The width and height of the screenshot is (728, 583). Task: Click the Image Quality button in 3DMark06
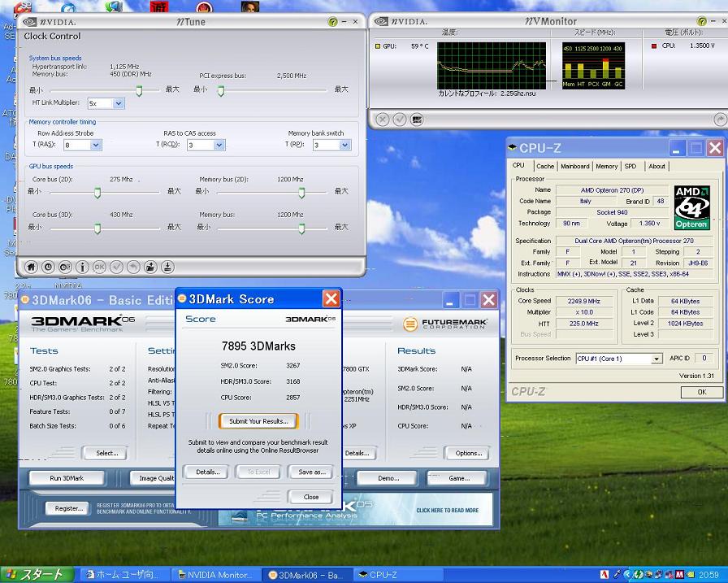(x=152, y=478)
